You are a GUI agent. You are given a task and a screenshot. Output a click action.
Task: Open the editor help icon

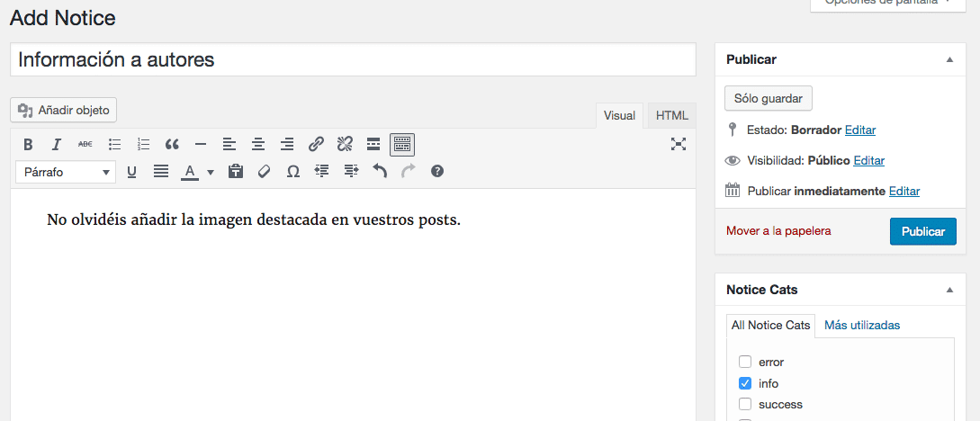coord(437,171)
